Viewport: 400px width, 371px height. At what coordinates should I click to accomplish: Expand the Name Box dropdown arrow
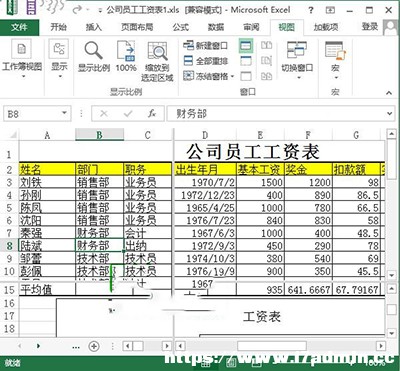point(64,113)
